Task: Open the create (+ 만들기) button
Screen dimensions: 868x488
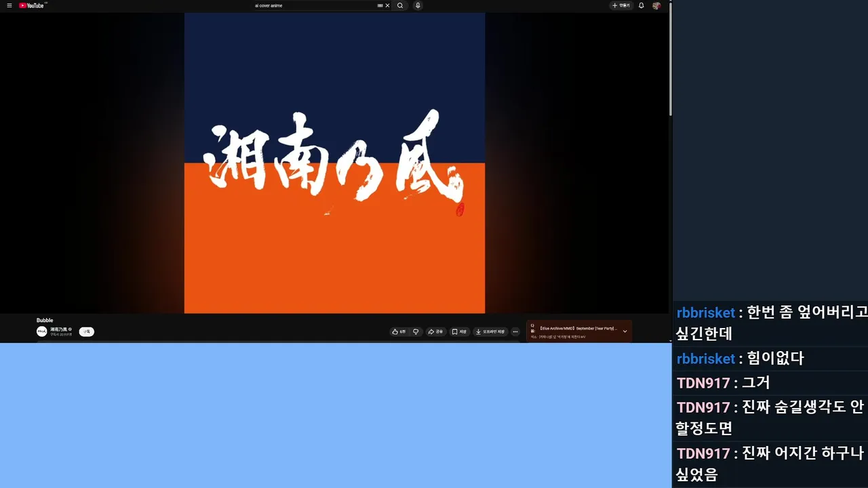Action: 621,5
